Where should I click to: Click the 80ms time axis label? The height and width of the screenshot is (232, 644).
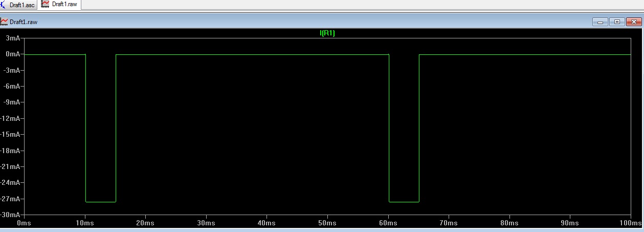[509, 223]
